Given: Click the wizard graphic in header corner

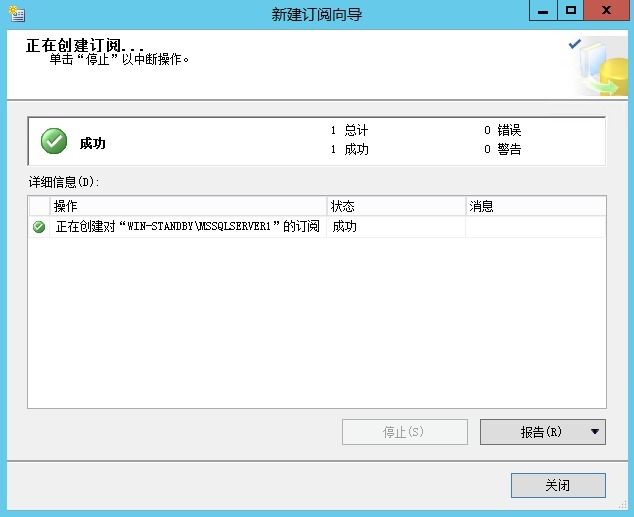Looking at the screenshot, I should click(598, 68).
